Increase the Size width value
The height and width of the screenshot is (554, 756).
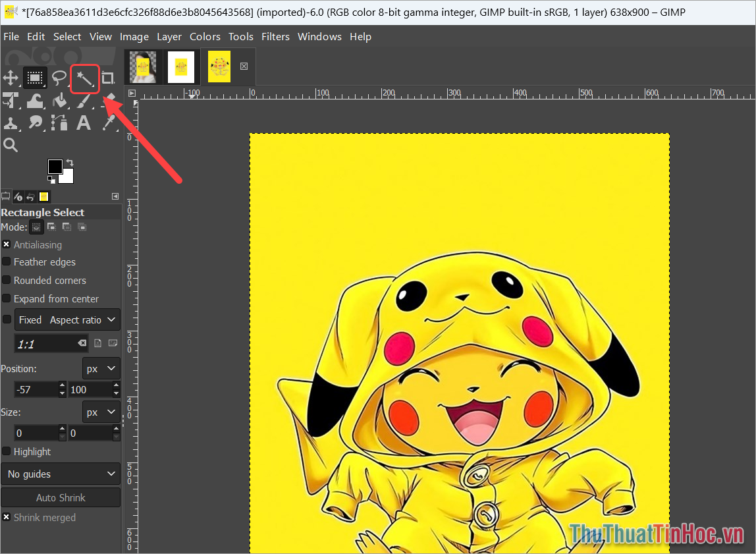[x=62, y=429]
